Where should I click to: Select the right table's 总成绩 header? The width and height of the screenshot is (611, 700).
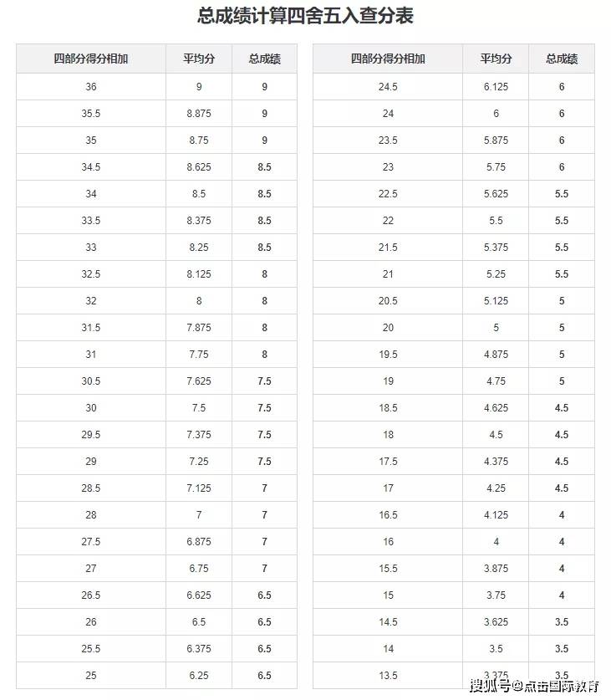pos(562,59)
